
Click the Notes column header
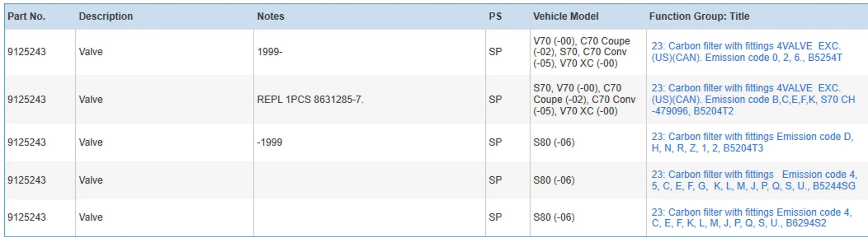(x=270, y=16)
